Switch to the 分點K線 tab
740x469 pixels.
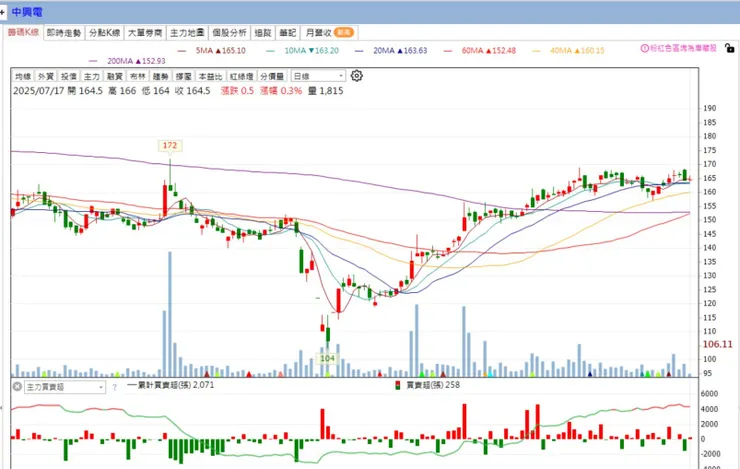[104, 33]
